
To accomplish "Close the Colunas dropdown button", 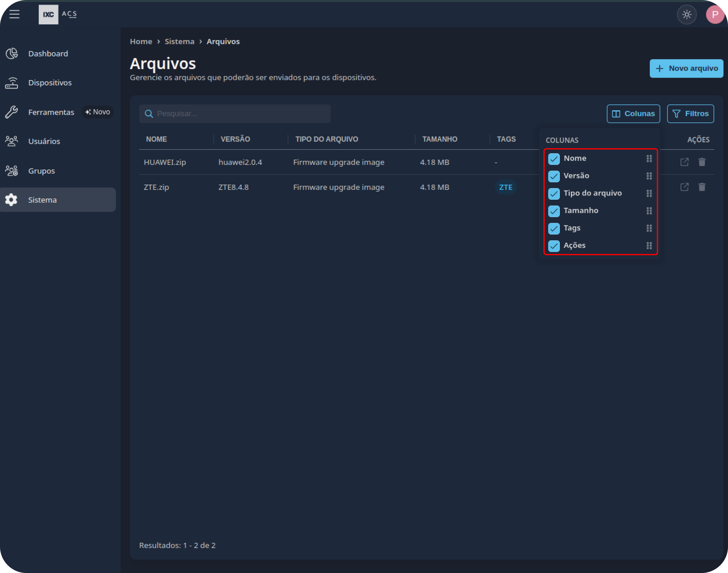I will 633,114.
